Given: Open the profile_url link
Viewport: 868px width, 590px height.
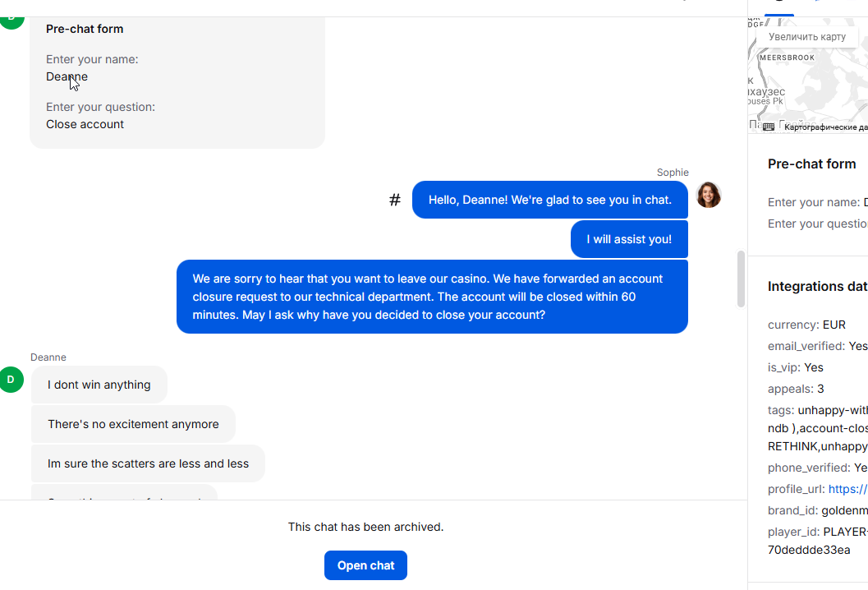Looking at the screenshot, I should (x=848, y=489).
